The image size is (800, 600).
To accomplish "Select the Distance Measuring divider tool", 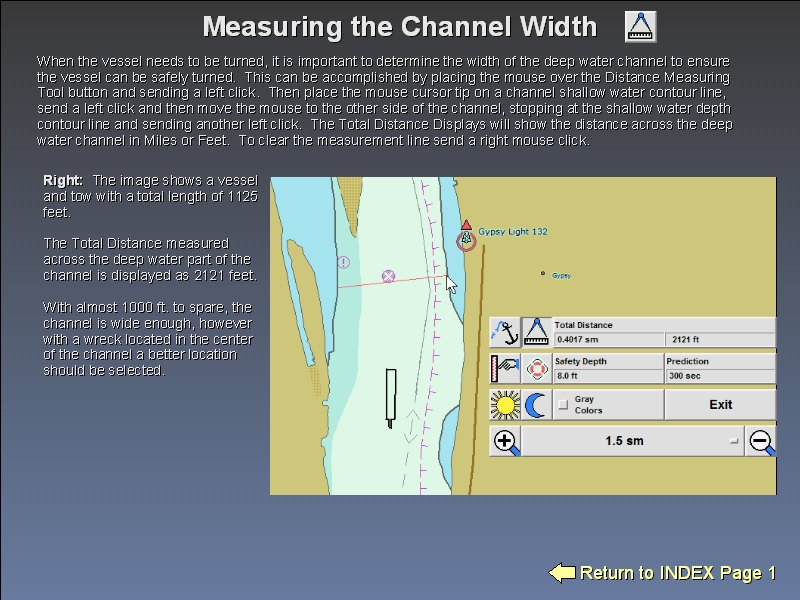I will [x=537, y=332].
